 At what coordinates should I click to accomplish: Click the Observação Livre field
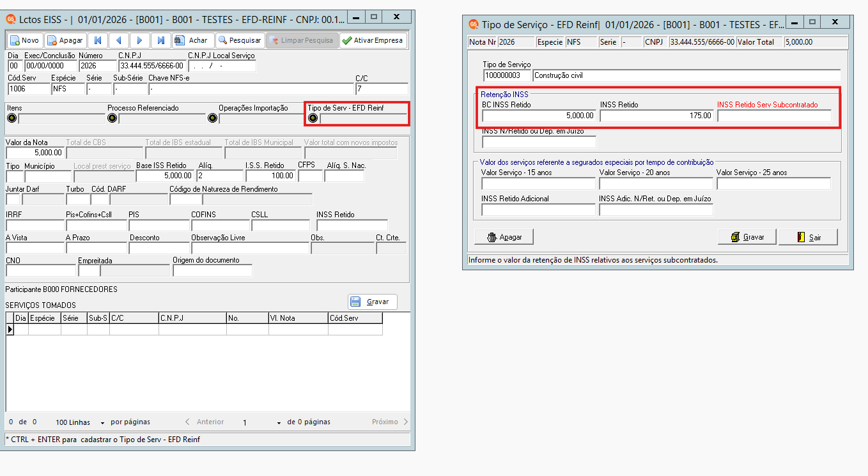pyautogui.click(x=249, y=248)
